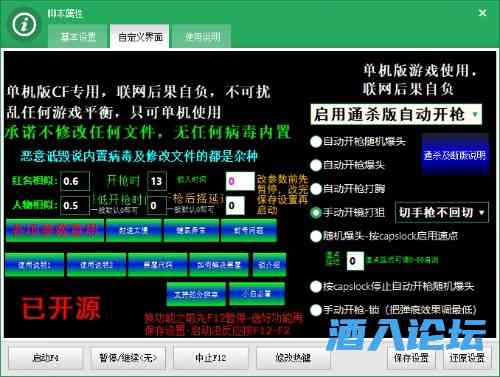This screenshot has width=500, height=377.
Task: Open the 使用说明 tab
Action: pos(203,36)
